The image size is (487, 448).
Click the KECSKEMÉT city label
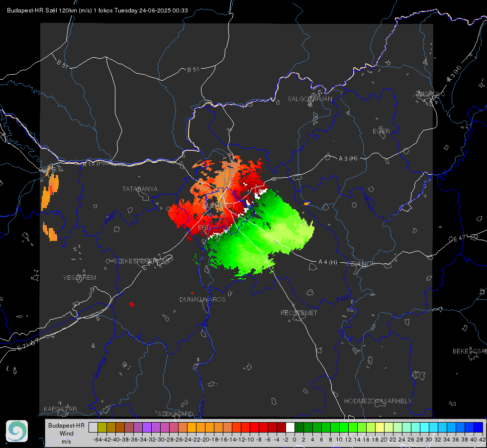coord(299,313)
